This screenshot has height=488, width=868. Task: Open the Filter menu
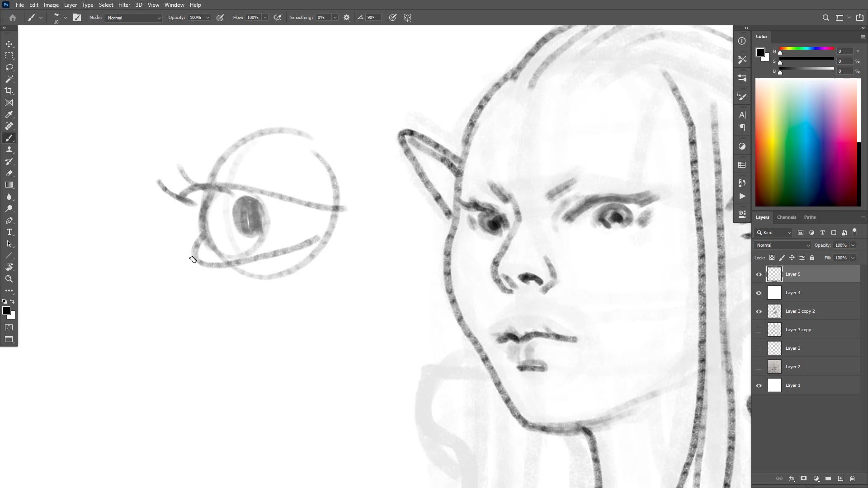pyautogui.click(x=124, y=5)
